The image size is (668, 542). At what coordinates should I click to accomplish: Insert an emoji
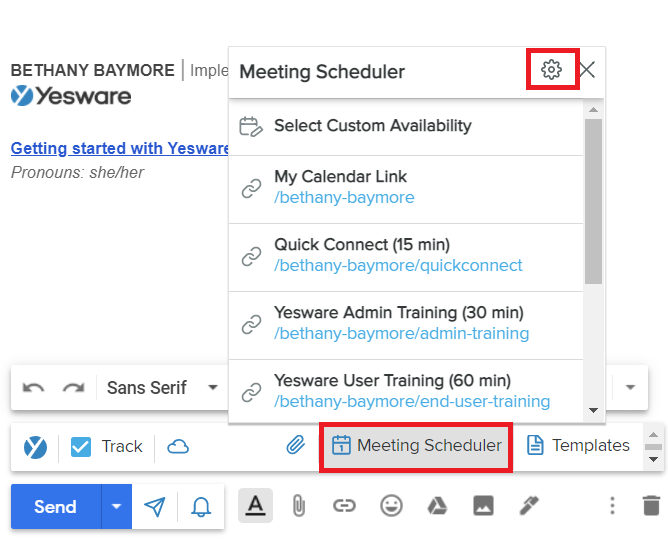point(391,506)
